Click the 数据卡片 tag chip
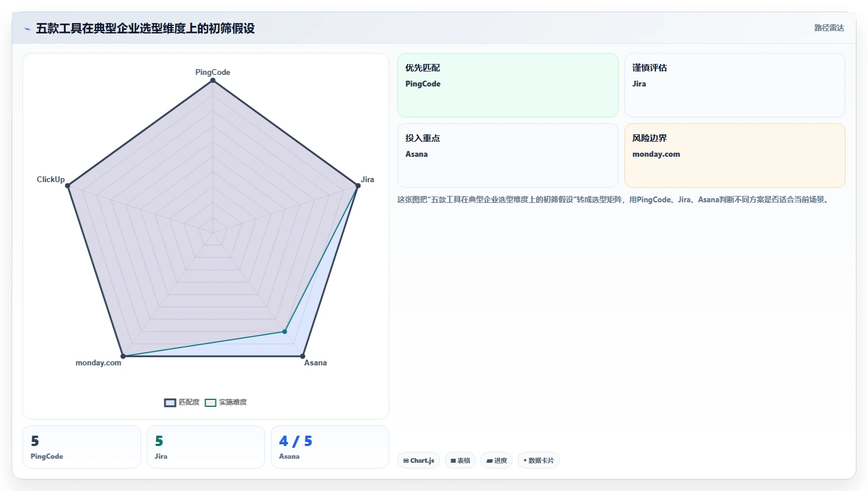868x491 pixels. coord(539,460)
